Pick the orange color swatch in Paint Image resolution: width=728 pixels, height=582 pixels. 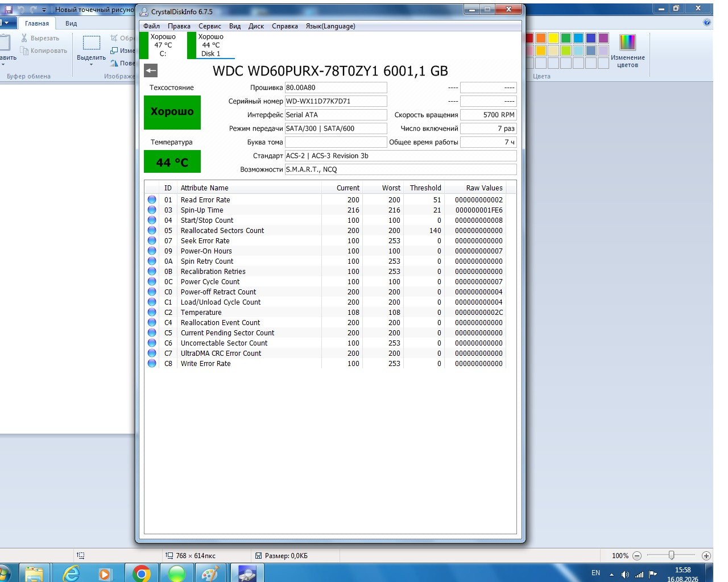541,38
